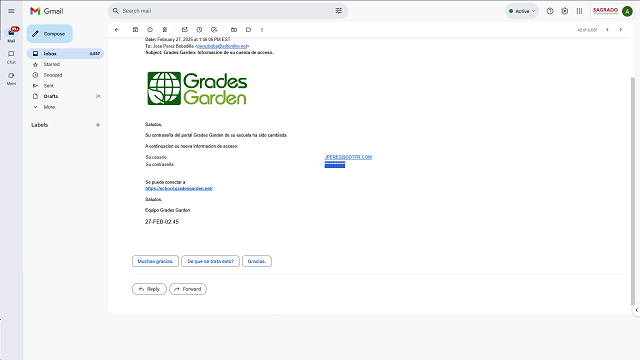Open the school.gradesgarden.net link
This screenshot has width=640, height=360.
[x=179, y=189]
